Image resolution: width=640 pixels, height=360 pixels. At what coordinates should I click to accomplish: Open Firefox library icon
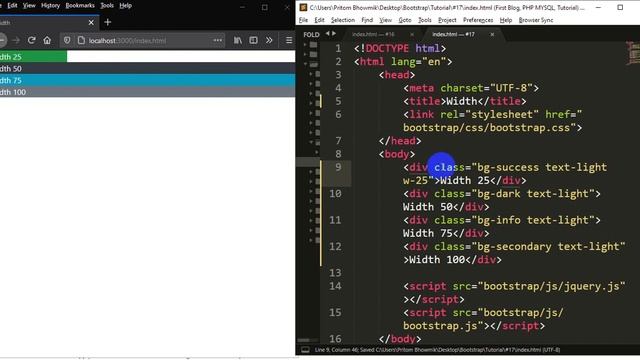click(238, 40)
